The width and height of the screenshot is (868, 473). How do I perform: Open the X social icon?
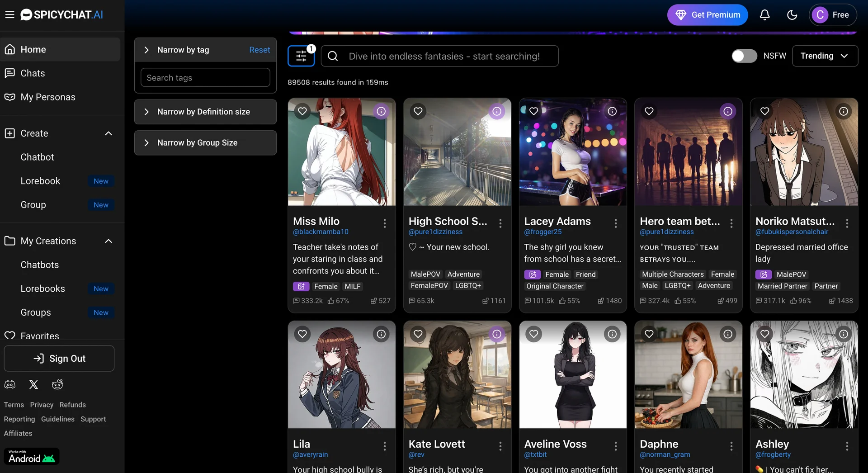coord(33,385)
